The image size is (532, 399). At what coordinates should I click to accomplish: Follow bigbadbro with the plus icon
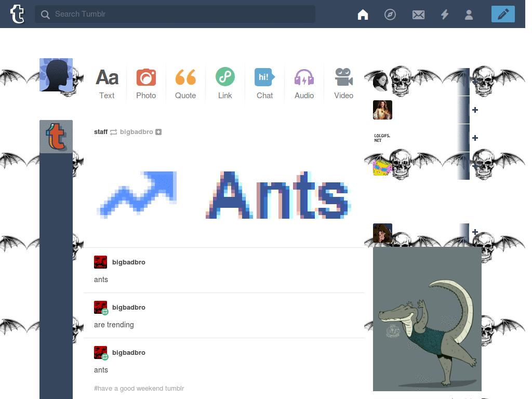coord(158,132)
